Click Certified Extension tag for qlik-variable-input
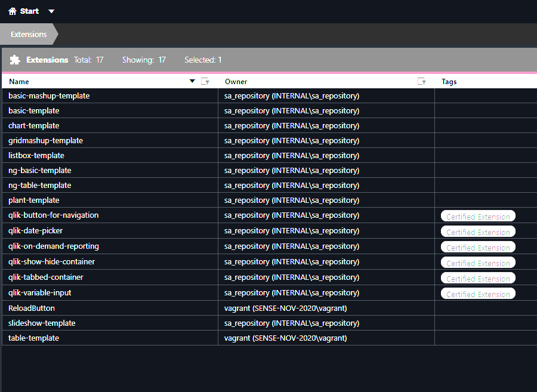This screenshot has height=392, width=537. click(x=478, y=294)
